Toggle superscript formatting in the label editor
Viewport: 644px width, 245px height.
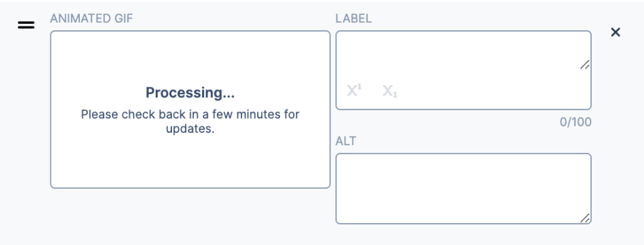[354, 90]
